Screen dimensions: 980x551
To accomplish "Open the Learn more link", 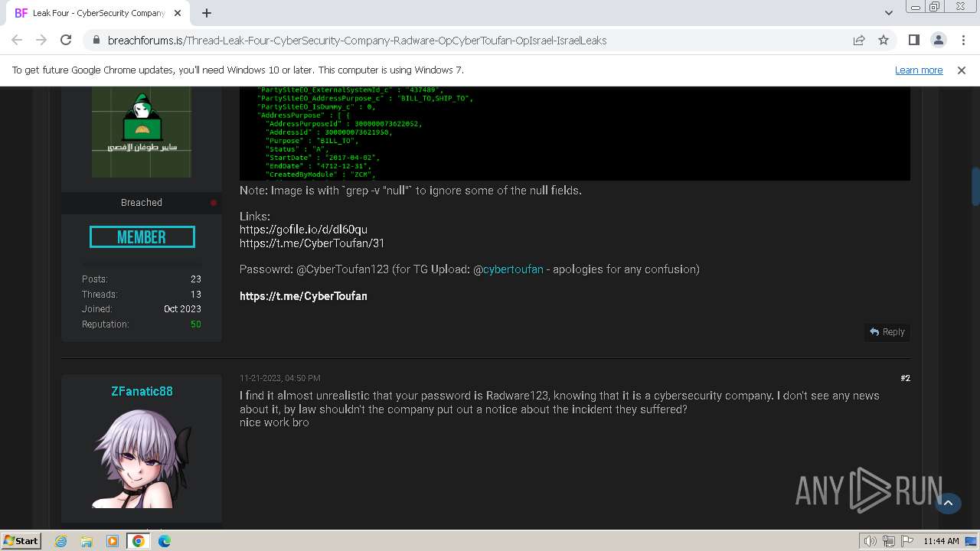I will tap(919, 70).
